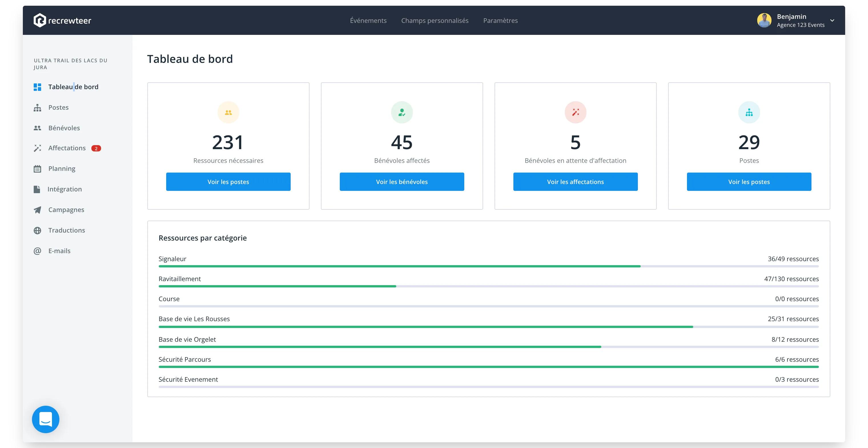Click the Voir les affectations button
The image size is (868, 448).
(575, 182)
